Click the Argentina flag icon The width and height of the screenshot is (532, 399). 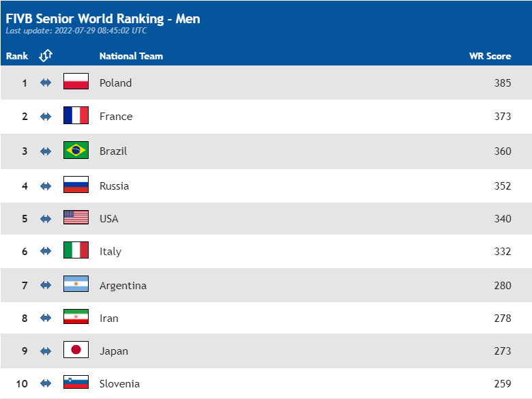point(76,284)
